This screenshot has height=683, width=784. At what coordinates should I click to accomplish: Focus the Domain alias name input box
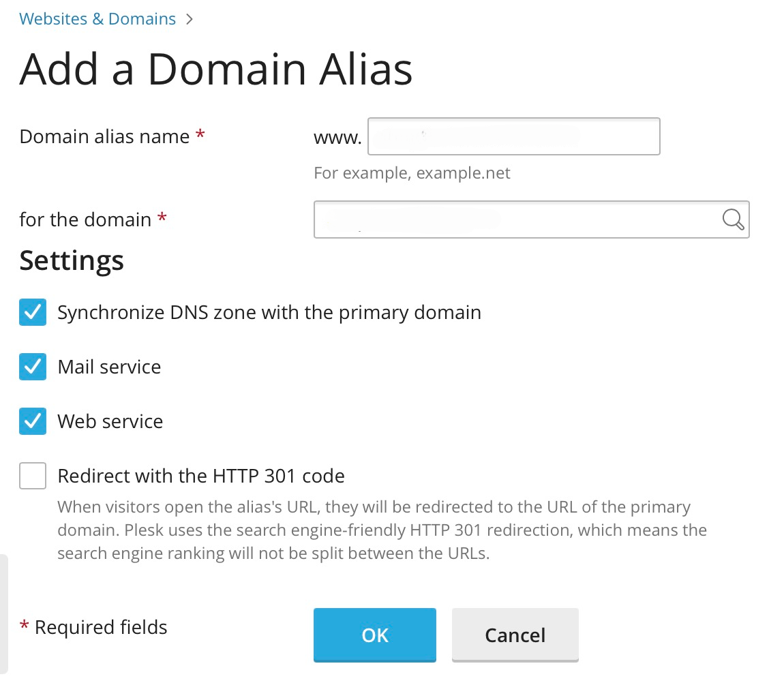[513, 136]
